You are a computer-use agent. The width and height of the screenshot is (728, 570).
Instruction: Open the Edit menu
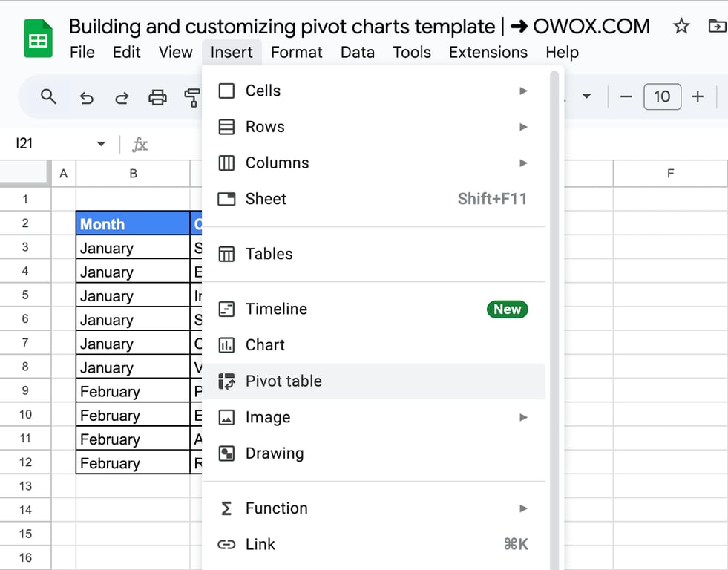(126, 53)
